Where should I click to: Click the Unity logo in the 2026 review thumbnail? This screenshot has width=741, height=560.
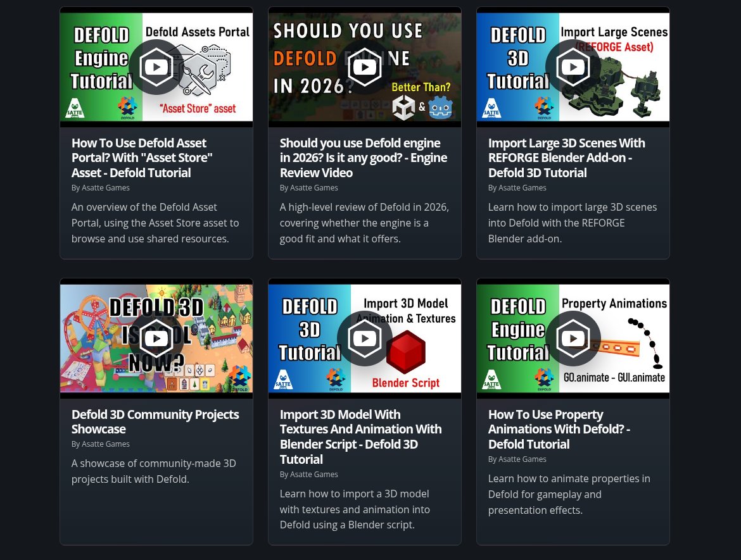coord(403,107)
